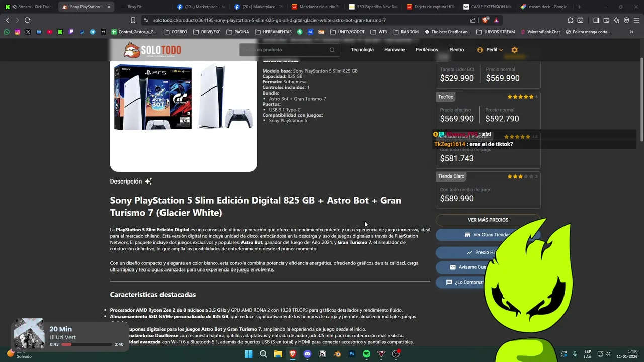Open Tienda Claro store price listing
The height and width of the screenshot is (362, 644).
pyautogui.click(x=488, y=190)
